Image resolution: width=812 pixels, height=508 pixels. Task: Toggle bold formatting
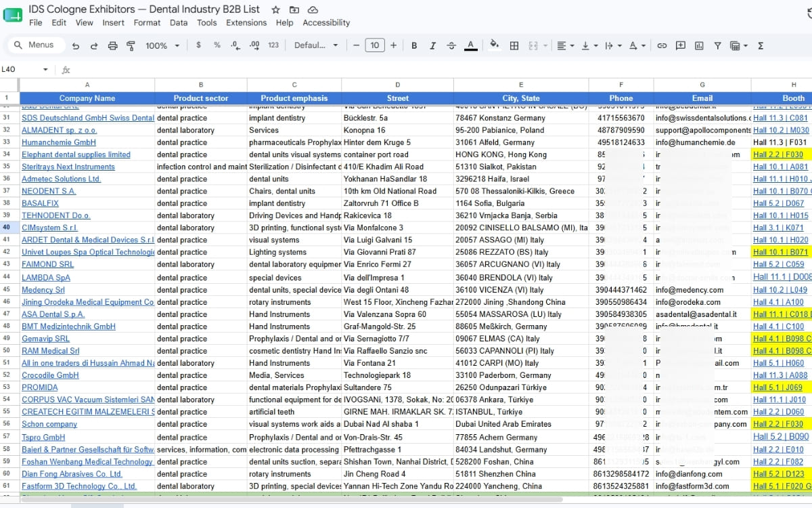coord(414,45)
